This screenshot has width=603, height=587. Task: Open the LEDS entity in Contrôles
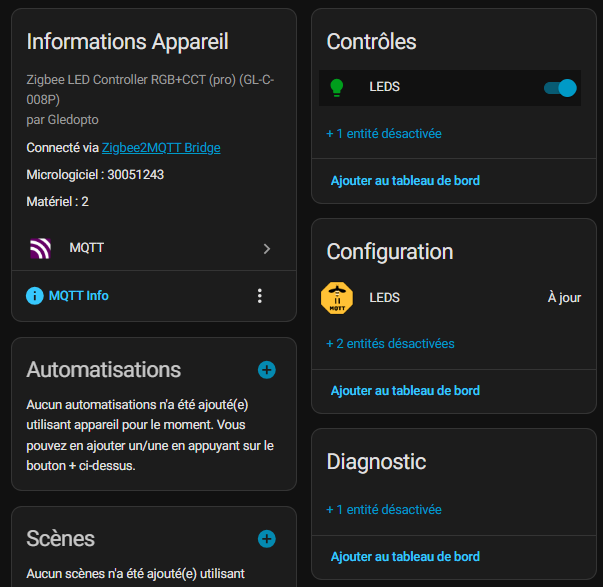click(385, 88)
